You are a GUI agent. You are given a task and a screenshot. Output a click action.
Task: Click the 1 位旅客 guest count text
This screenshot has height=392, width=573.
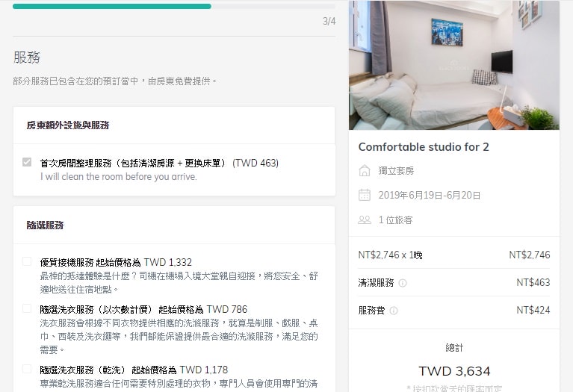396,220
